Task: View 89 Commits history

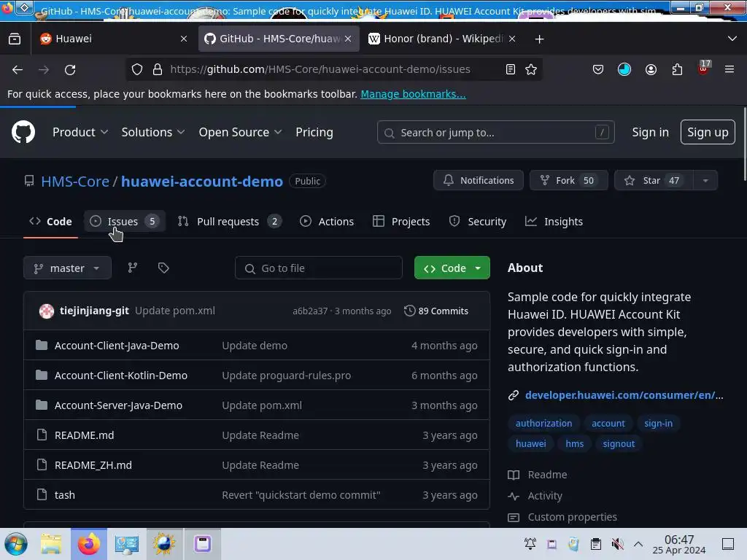Action: pos(436,311)
